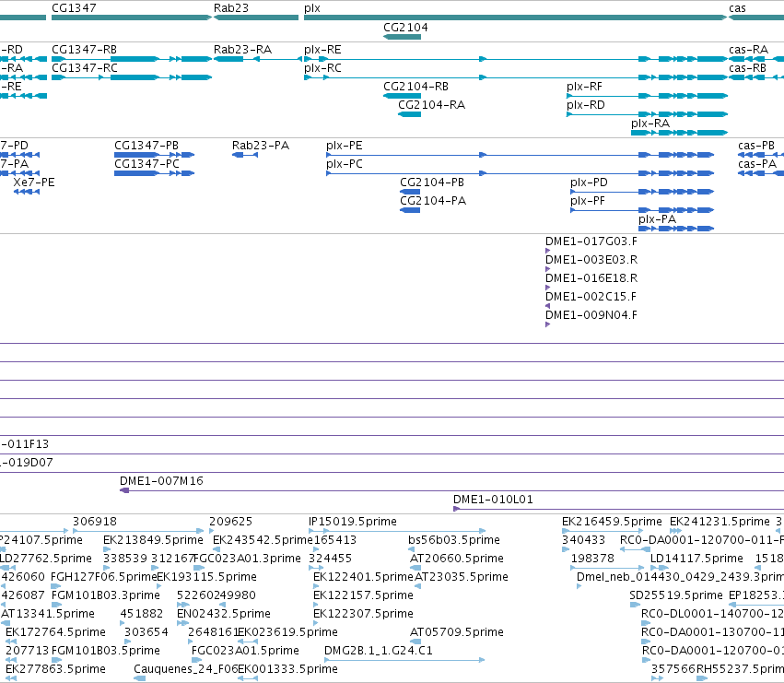Open the 451882 EST label
Image resolution: width=784 pixels, height=683 pixels.
pyautogui.click(x=142, y=615)
